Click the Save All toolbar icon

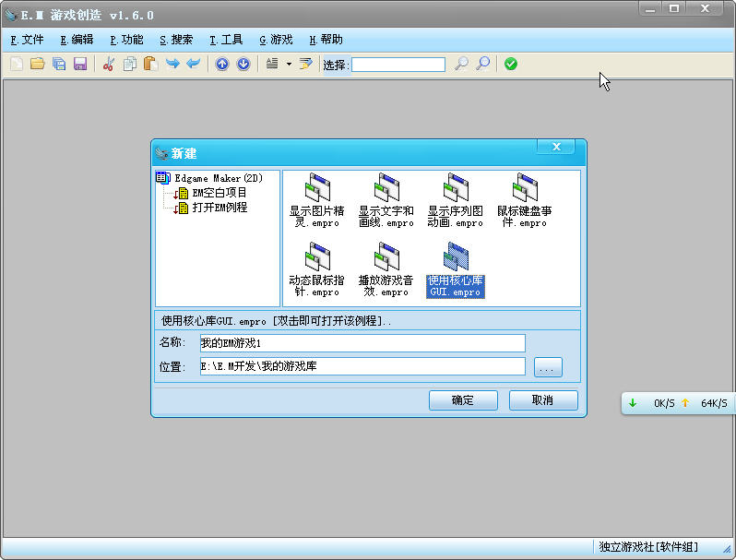click(x=59, y=64)
